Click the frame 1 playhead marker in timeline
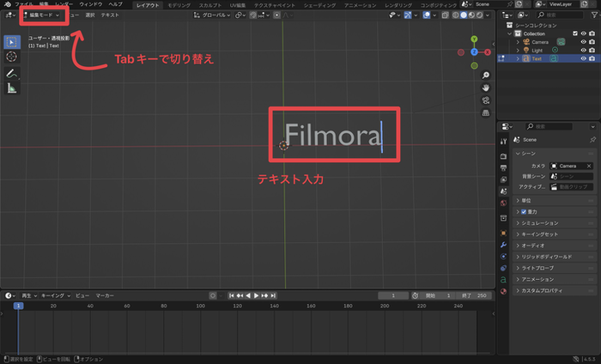The width and height of the screenshot is (601, 364). (18, 305)
